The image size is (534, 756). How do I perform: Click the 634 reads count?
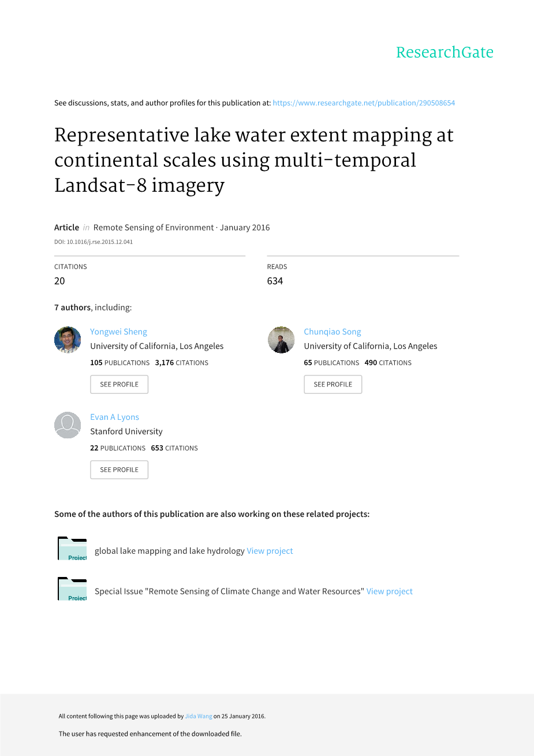[275, 281]
